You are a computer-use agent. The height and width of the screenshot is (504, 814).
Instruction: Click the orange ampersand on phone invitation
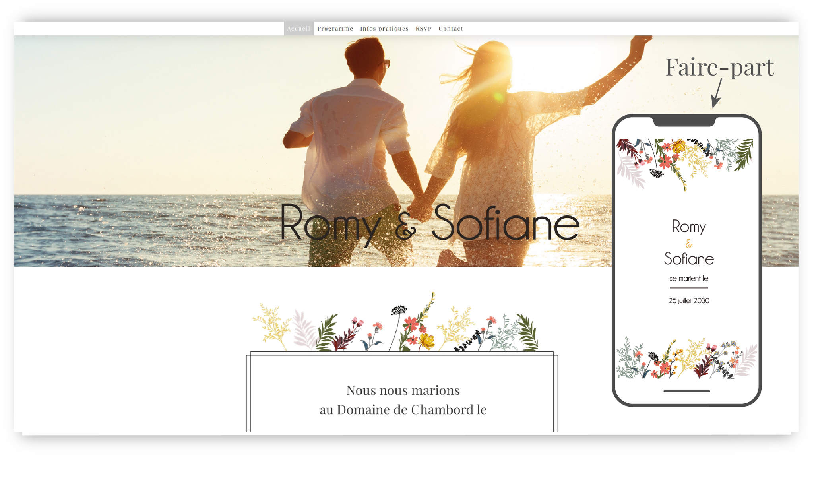coord(689,243)
